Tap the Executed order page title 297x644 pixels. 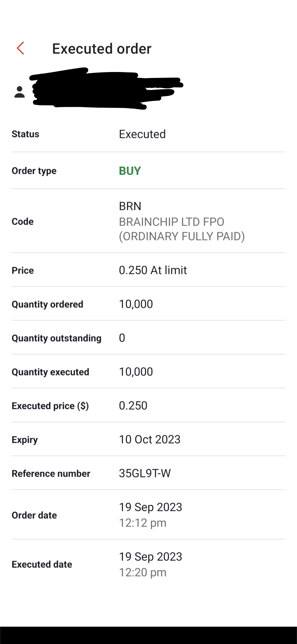coord(102,49)
